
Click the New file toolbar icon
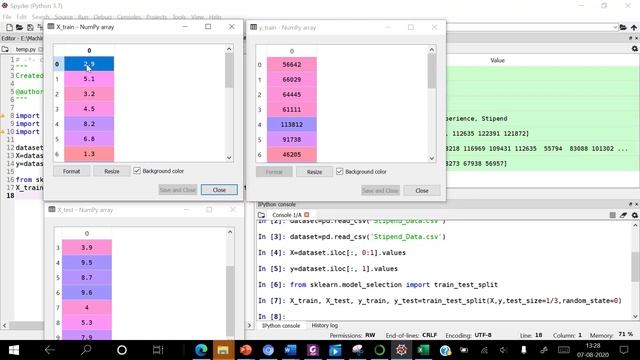9,27
